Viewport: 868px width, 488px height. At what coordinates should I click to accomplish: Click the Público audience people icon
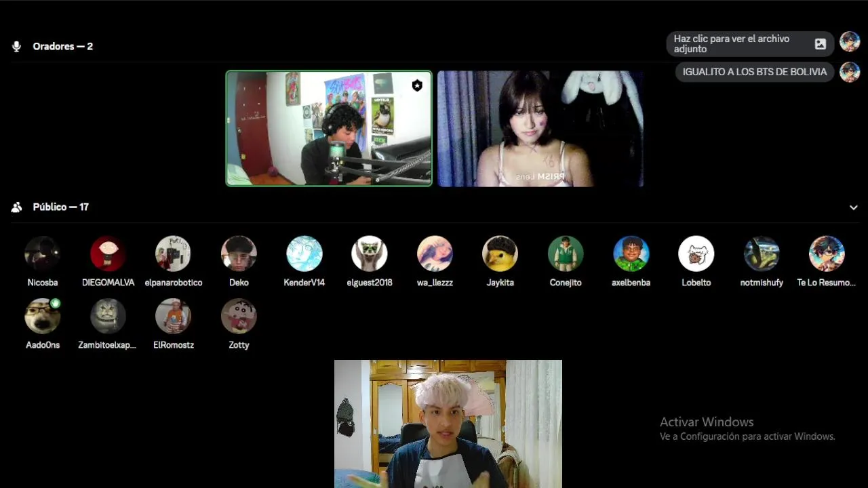(x=16, y=207)
